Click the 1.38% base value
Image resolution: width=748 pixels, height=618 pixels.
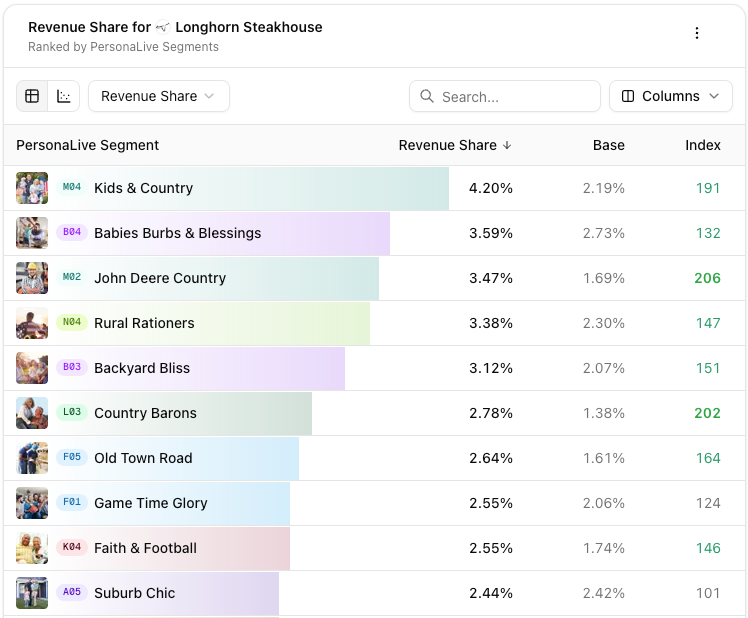pos(603,413)
